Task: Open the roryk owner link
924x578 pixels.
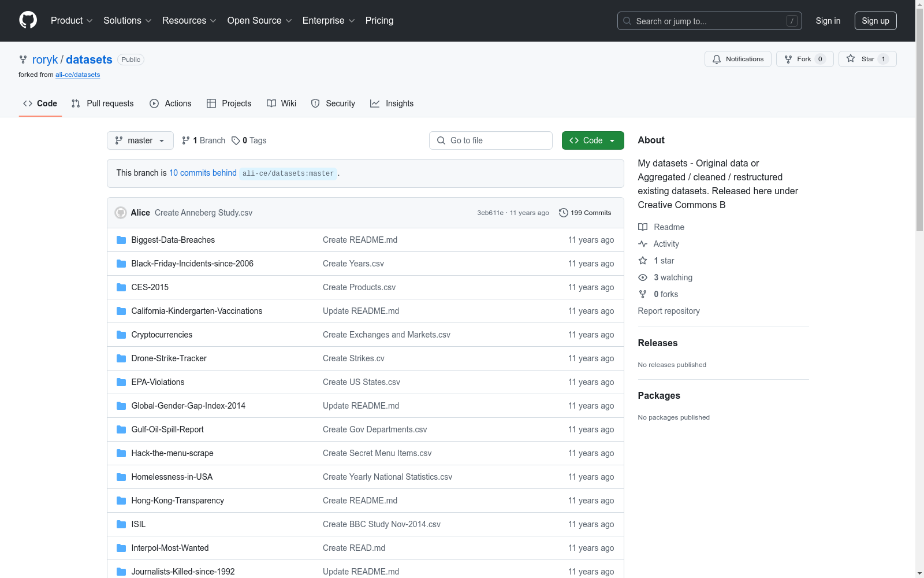Action: pyautogui.click(x=45, y=60)
